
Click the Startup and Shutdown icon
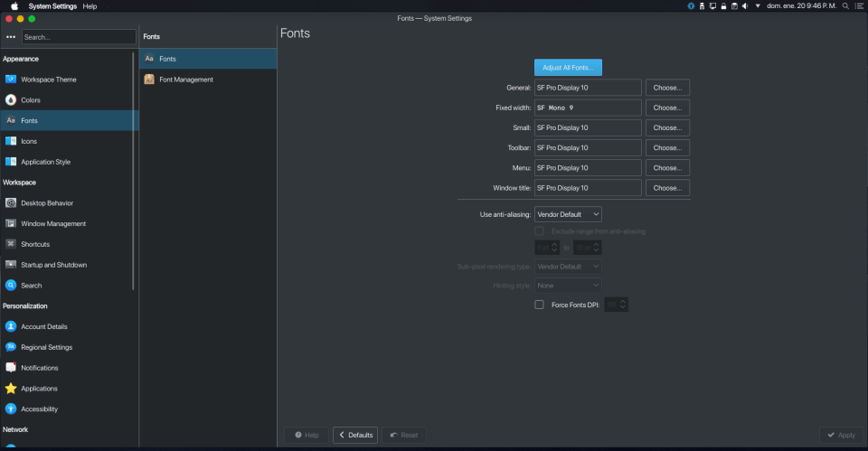(11, 265)
